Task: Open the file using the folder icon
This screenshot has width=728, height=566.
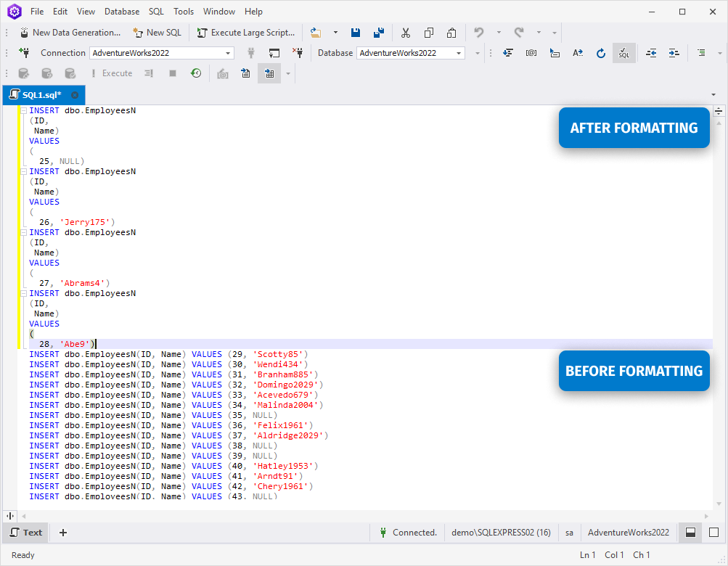Action: coord(316,33)
